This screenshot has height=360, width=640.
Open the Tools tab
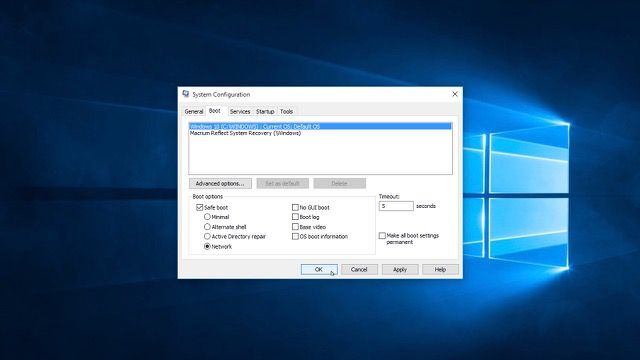point(287,111)
